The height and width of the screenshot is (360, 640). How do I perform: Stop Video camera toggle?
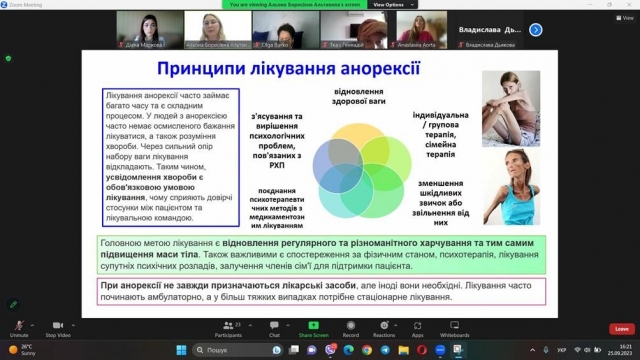coord(58,329)
